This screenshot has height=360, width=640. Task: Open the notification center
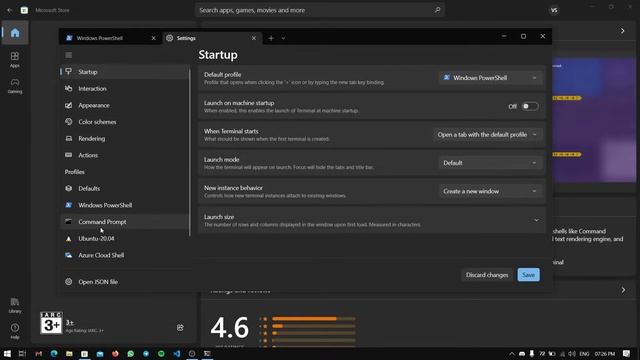pos(627,353)
